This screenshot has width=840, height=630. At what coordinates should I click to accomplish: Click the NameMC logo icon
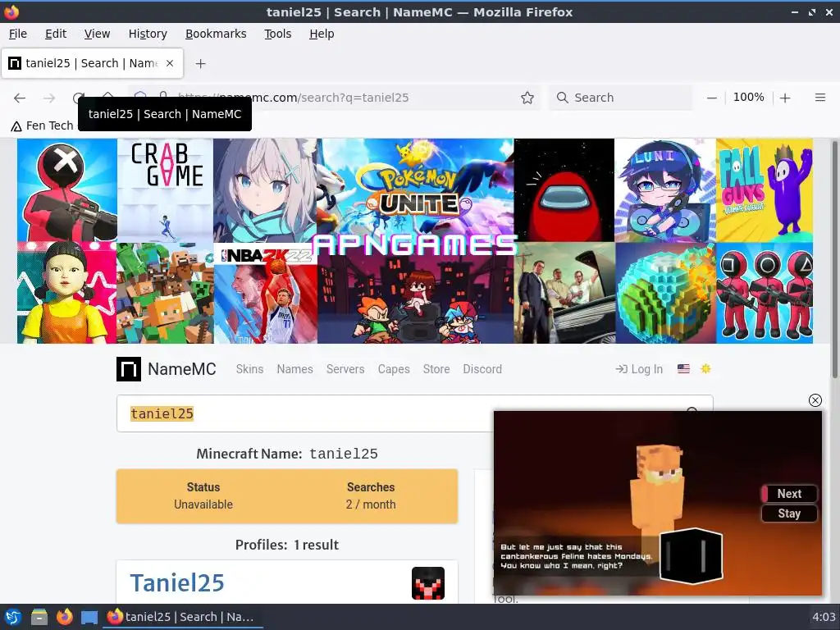(129, 369)
